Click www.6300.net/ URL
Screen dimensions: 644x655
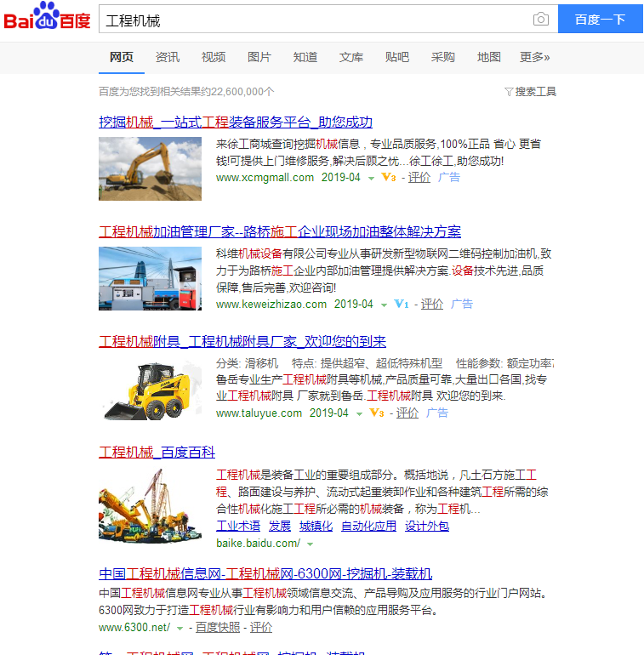point(134,627)
